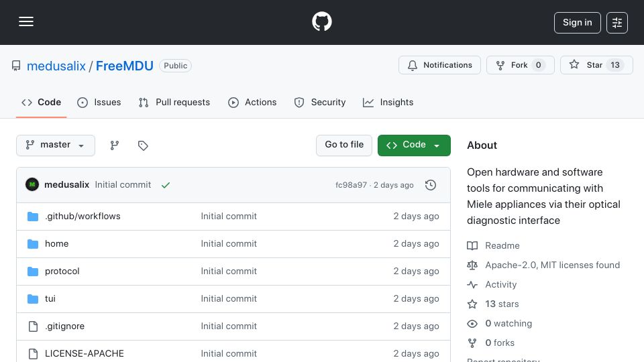View Apache-2.0, MIT licenses found link

[552, 265]
